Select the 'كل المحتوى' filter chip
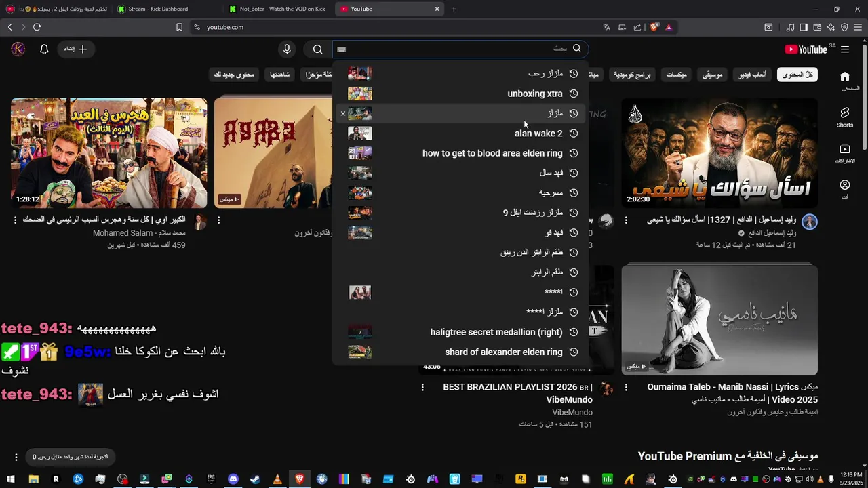Image resolution: width=868 pixels, height=488 pixels. [797, 75]
